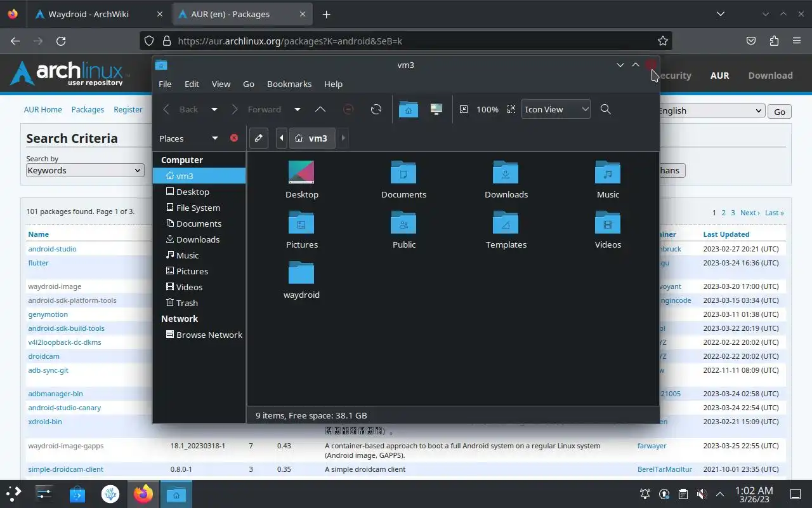
Task: Click the Next pagination link
Action: pos(750,213)
